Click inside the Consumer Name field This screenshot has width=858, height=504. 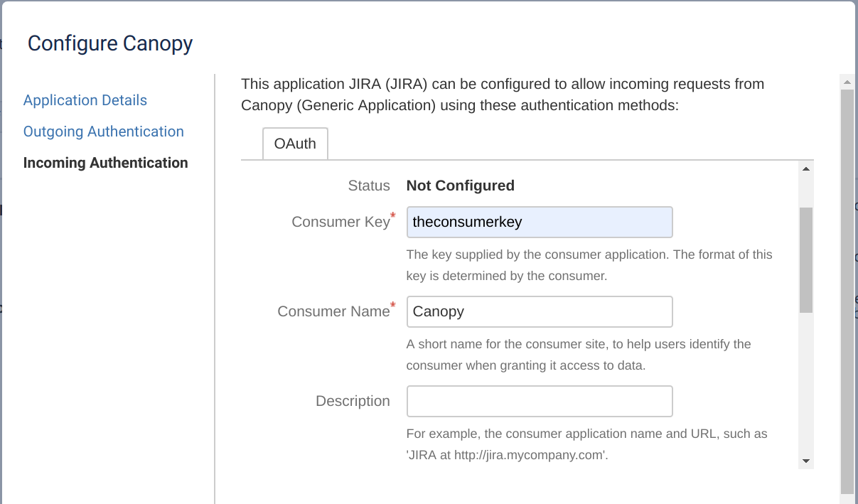click(539, 311)
